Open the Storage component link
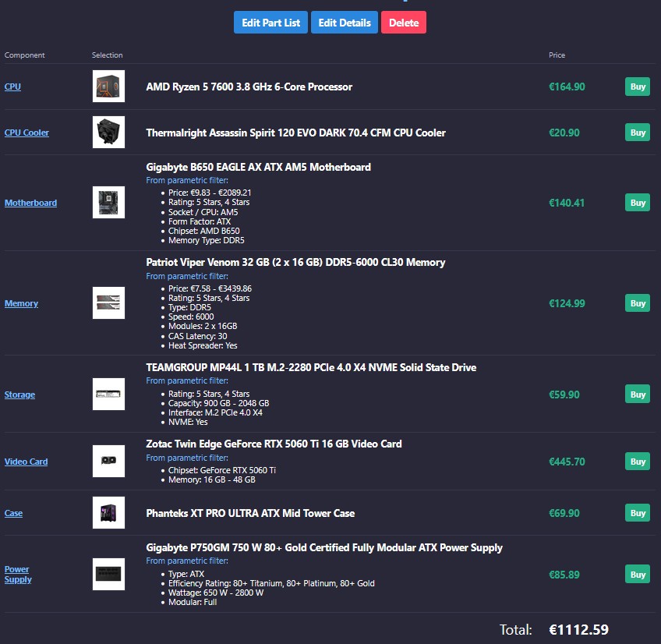 click(x=19, y=395)
